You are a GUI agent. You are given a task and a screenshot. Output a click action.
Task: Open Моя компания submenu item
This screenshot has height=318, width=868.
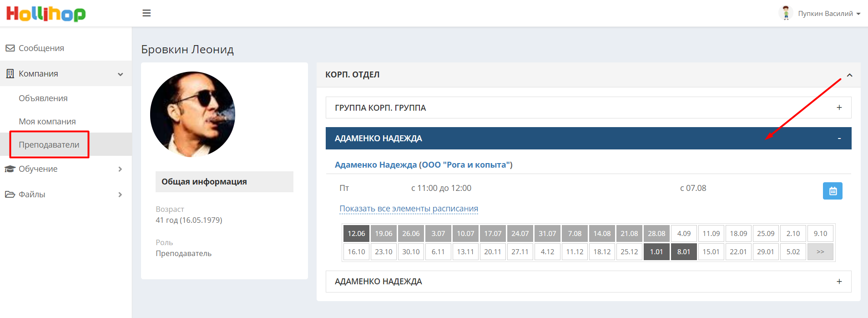click(x=47, y=122)
